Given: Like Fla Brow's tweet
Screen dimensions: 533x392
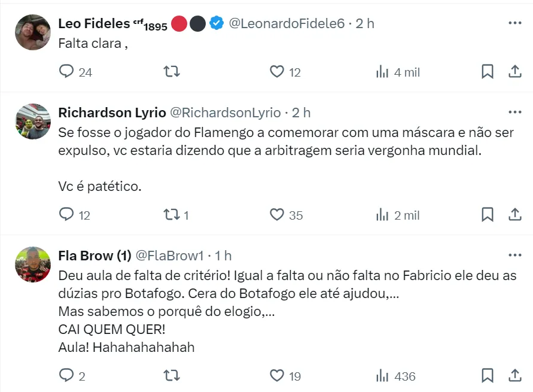Looking at the screenshot, I should tap(276, 375).
